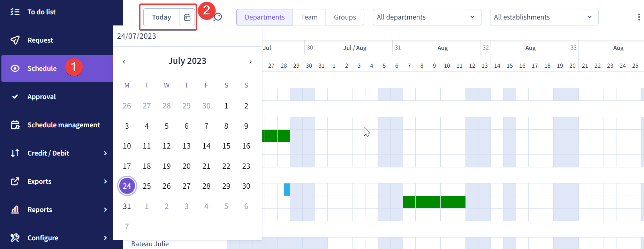Switch to the Groups tab
This screenshot has height=249, width=644.
pyautogui.click(x=345, y=17)
